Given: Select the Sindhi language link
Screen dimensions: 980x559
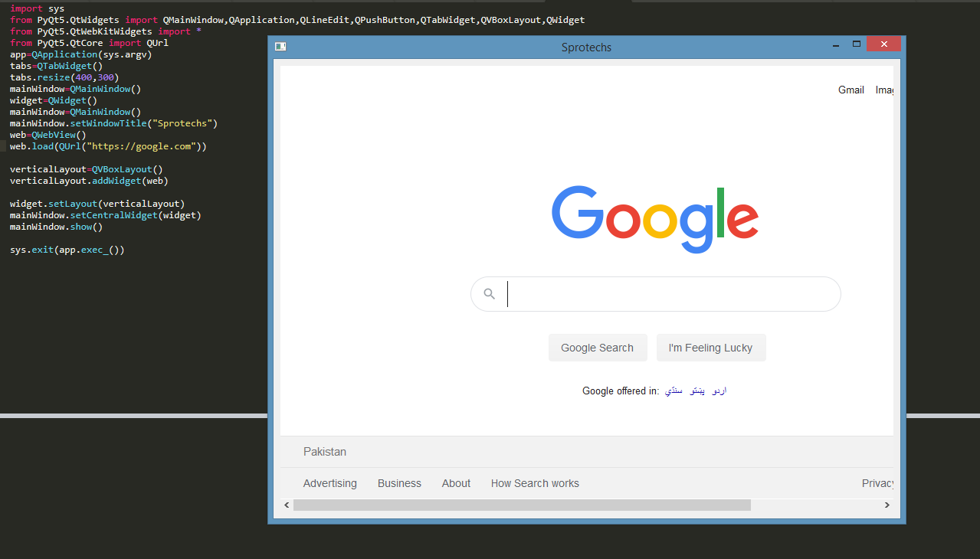Looking at the screenshot, I should click(x=674, y=391).
